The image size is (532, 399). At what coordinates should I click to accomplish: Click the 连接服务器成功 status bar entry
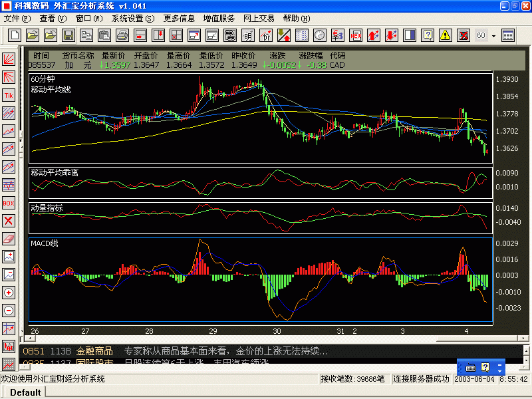tap(421, 379)
